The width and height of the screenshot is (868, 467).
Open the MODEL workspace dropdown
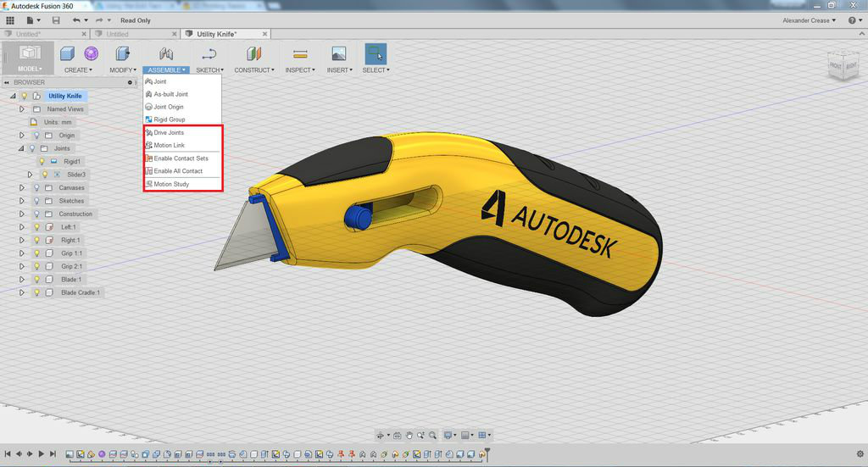[30, 69]
